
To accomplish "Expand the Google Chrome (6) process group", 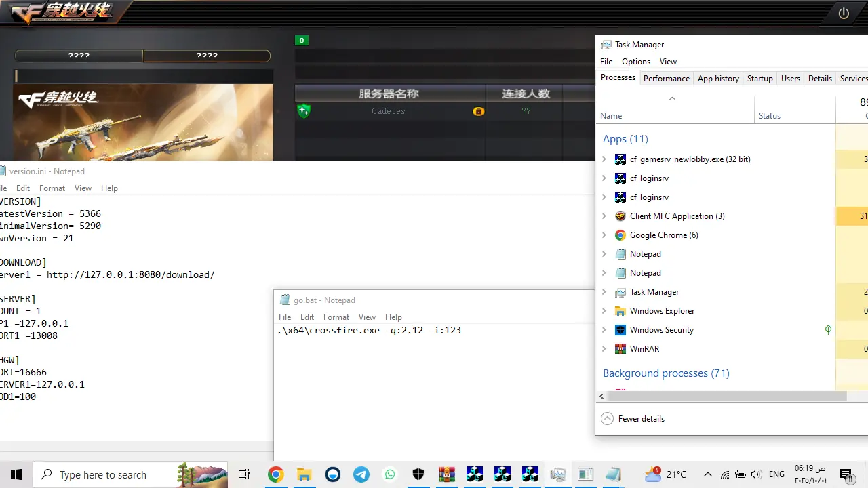I will point(604,235).
